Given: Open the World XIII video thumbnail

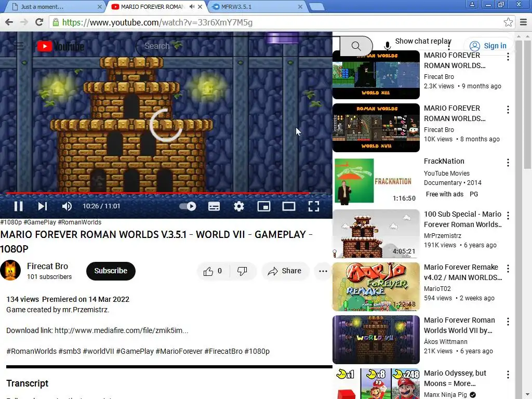Looking at the screenshot, I should pos(376,75).
